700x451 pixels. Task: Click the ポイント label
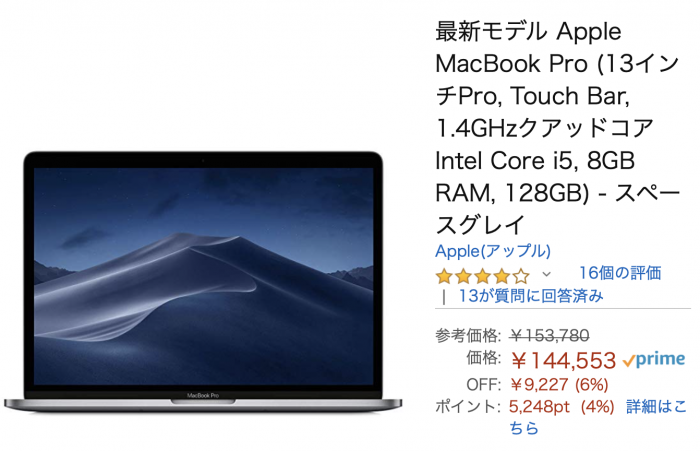(466, 407)
